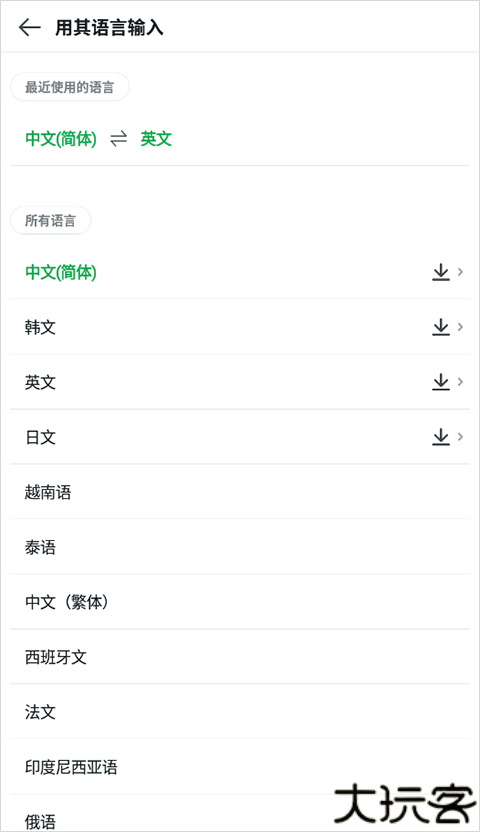Tap the 所有语言 section label
Screen dimensions: 480x832
[x=50, y=220]
